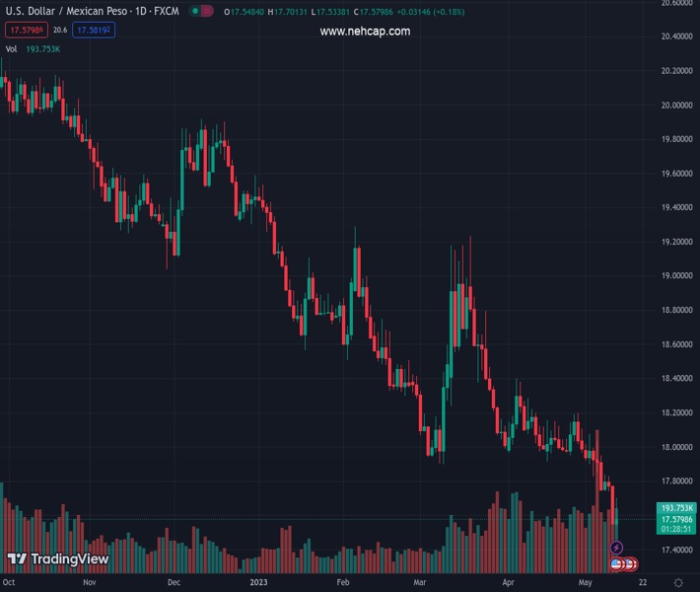Click the Mar label on the time axis
This screenshot has width=700, height=592.
tap(420, 582)
